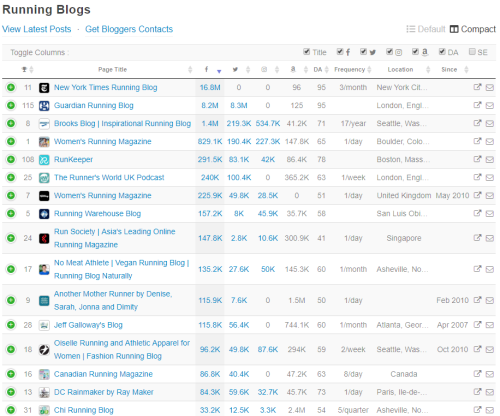Click RunKeeper logo favicon

[x=44, y=160]
